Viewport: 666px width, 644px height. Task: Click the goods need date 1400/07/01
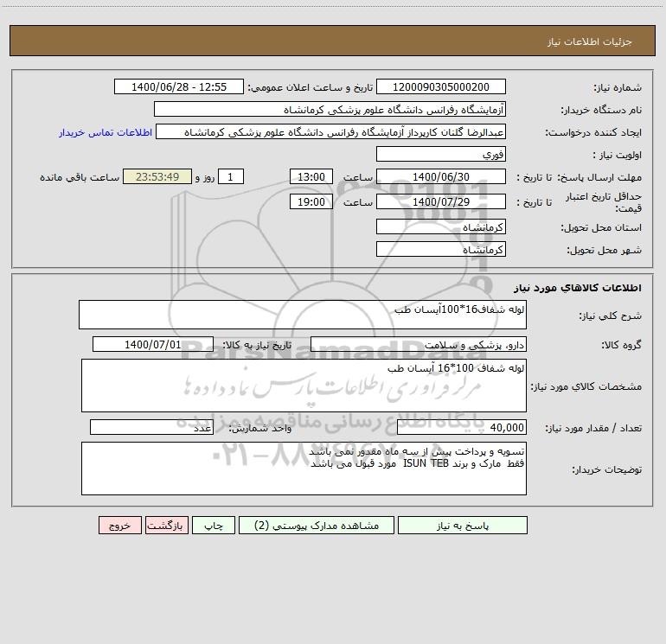(153, 344)
